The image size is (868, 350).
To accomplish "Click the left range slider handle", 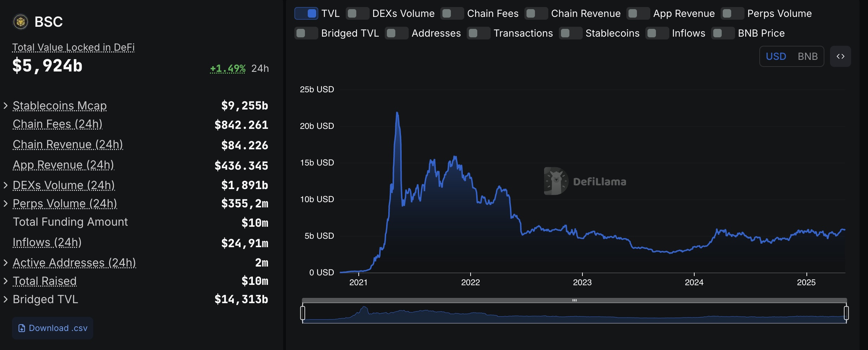I will pyautogui.click(x=302, y=313).
